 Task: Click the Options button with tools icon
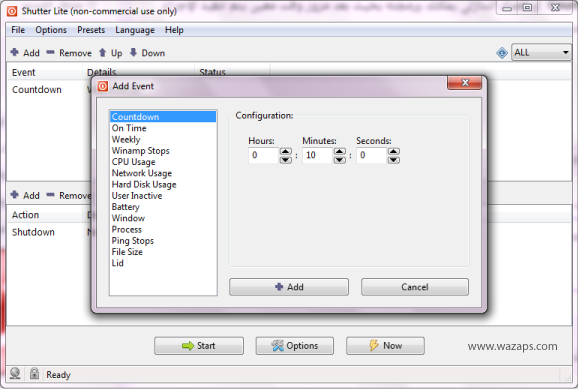295,346
